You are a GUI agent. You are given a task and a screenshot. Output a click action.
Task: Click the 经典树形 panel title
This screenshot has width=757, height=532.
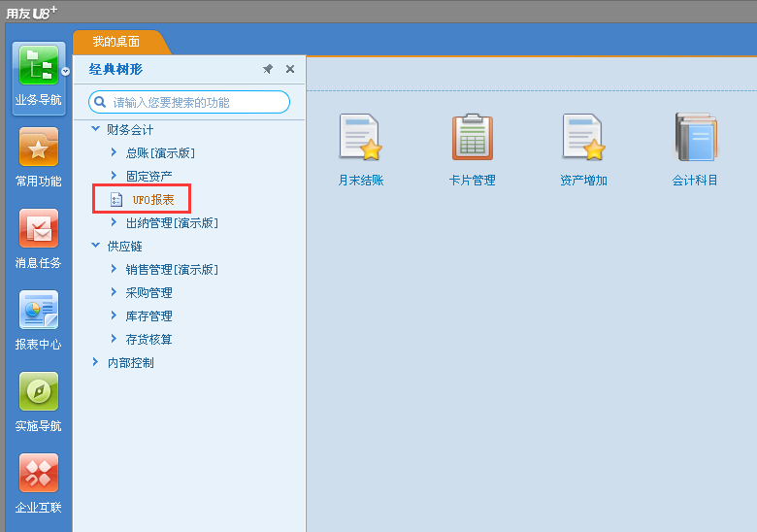115,69
